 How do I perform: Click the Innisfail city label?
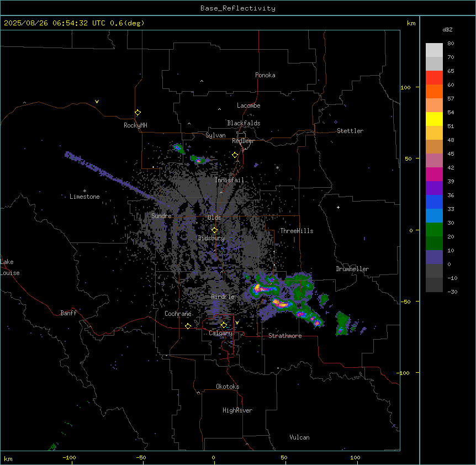click(x=229, y=180)
